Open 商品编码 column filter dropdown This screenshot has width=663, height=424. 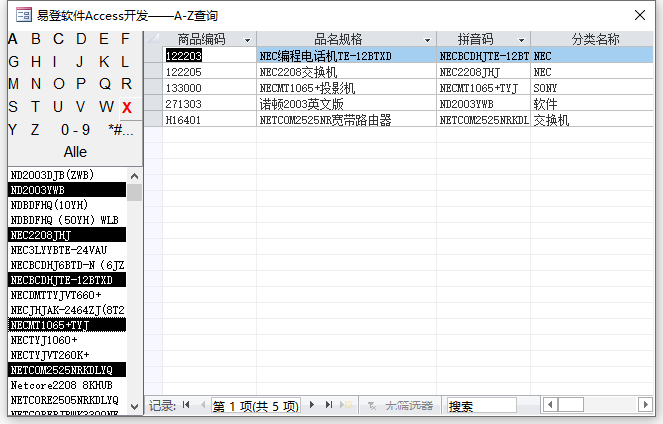tap(247, 40)
